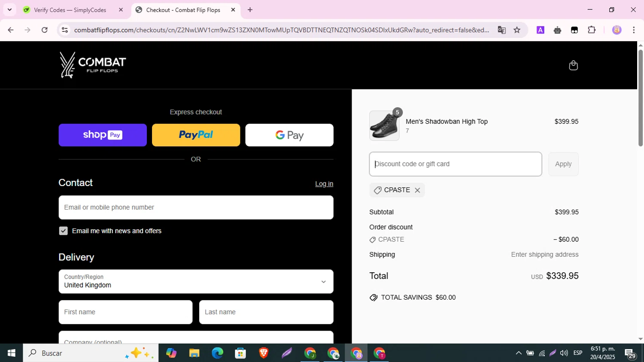644x362 pixels.
Task: Click the Men's Shadowban High Top product name
Action: click(x=447, y=122)
